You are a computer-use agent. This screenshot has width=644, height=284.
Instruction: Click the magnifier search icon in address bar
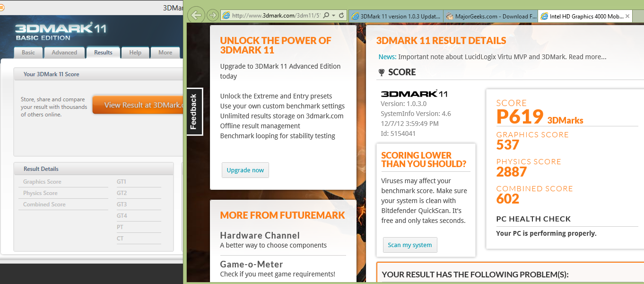pos(326,16)
